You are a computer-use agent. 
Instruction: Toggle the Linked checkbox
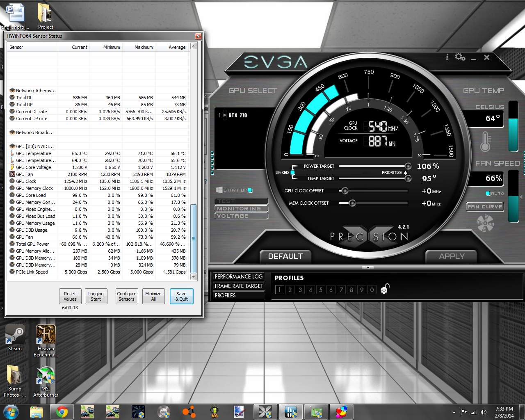(x=292, y=173)
